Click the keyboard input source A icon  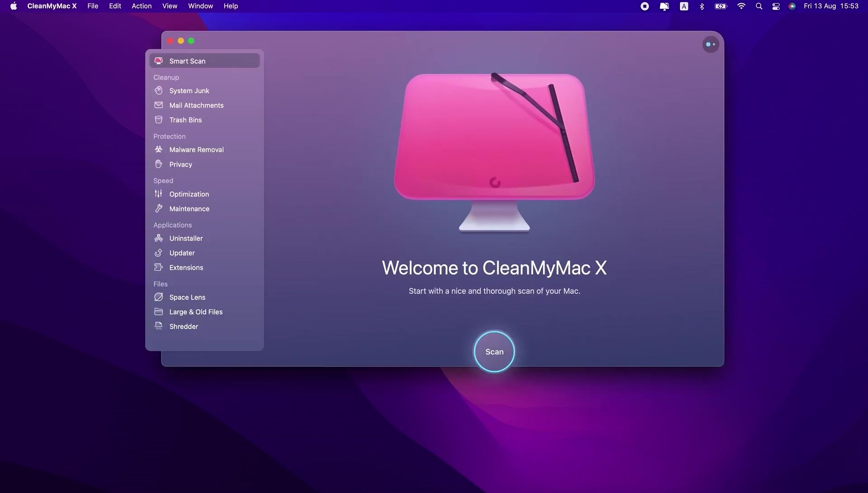tap(684, 6)
